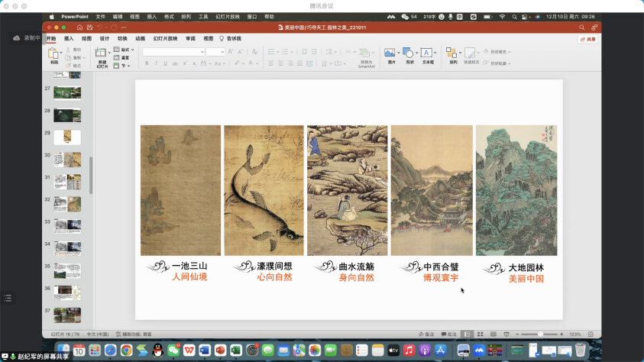Image resolution: width=644 pixels, height=362 pixels.
Task: Open the Shapes (形状) gallery icon
Action: [409, 54]
